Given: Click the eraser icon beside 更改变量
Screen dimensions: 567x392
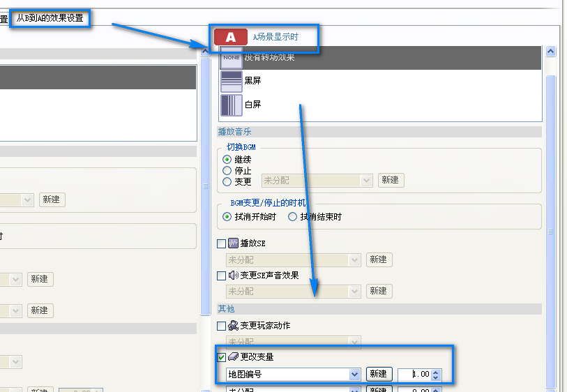Looking at the screenshot, I should [233, 357].
